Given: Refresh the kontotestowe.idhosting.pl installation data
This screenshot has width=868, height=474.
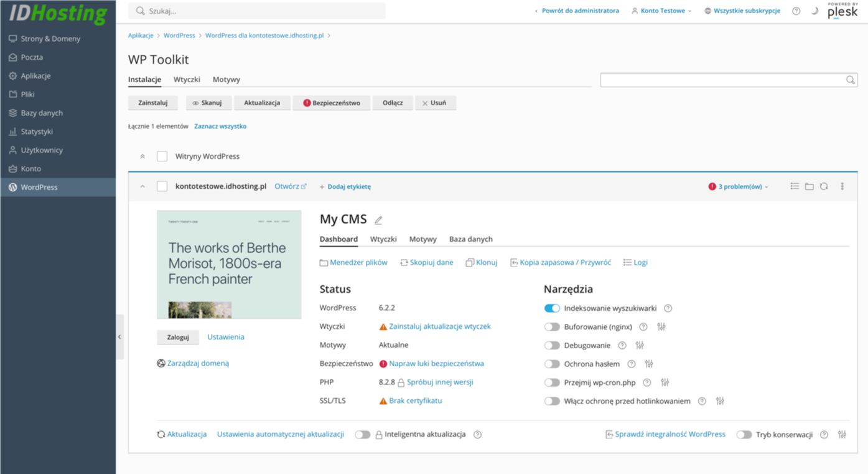Looking at the screenshot, I should tap(824, 186).
